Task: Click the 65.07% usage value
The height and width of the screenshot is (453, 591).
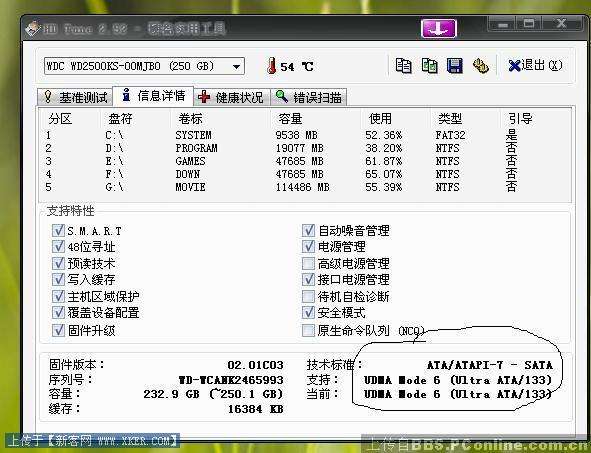Action: (384, 174)
